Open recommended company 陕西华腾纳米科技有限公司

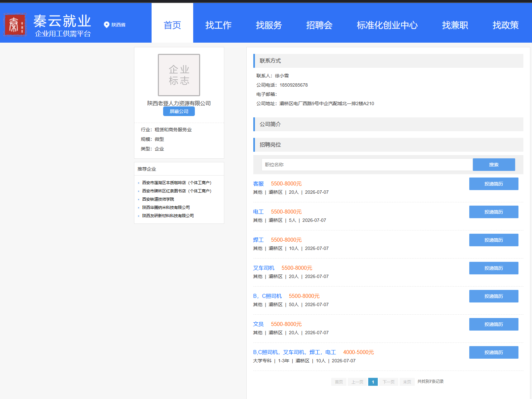coord(166,208)
